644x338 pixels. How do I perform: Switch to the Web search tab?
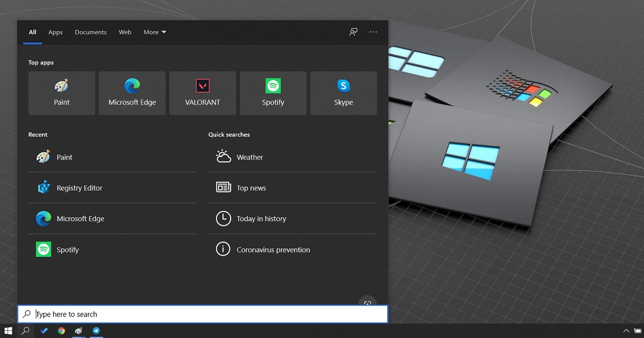point(125,32)
